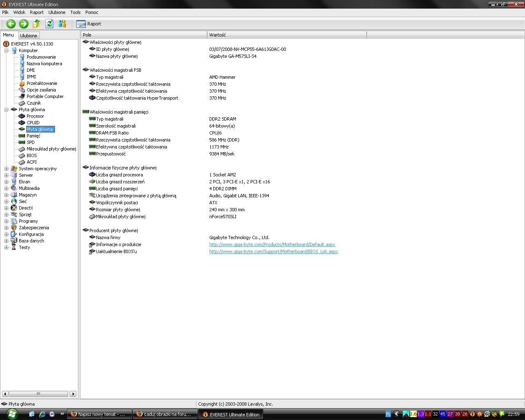Collapse the Komputer tree node
The height and width of the screenshot is (420, 525).
pyautogui.click(x=6, y=50)
